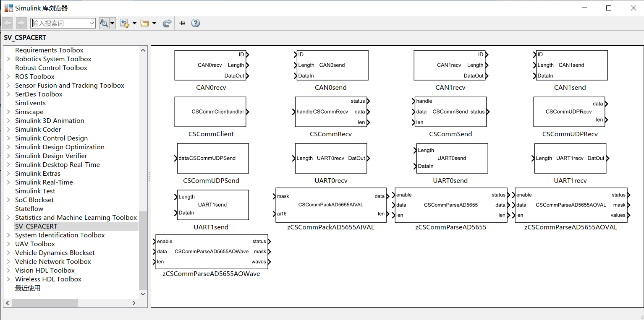This screenshot has width=644, height=320.
Task: Select the zCSCommParseAD5655AOWave block
Action: [x=211, y=252]
